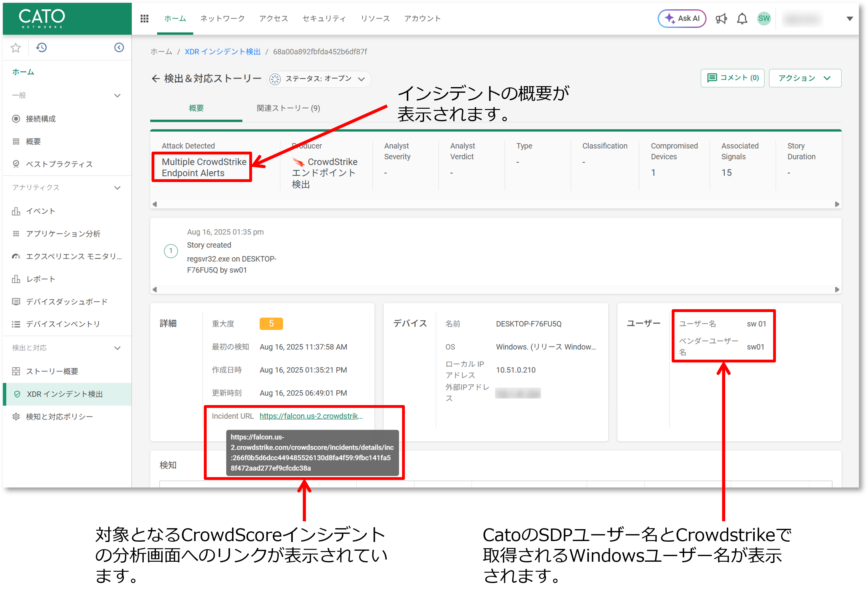Switch to the ホーム top menu

click(x=175, y=18)
